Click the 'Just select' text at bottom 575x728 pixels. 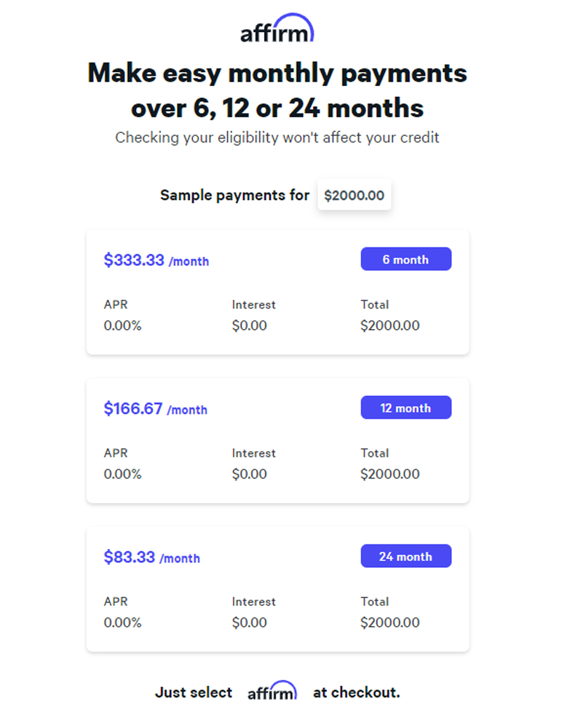click(193, 692)
